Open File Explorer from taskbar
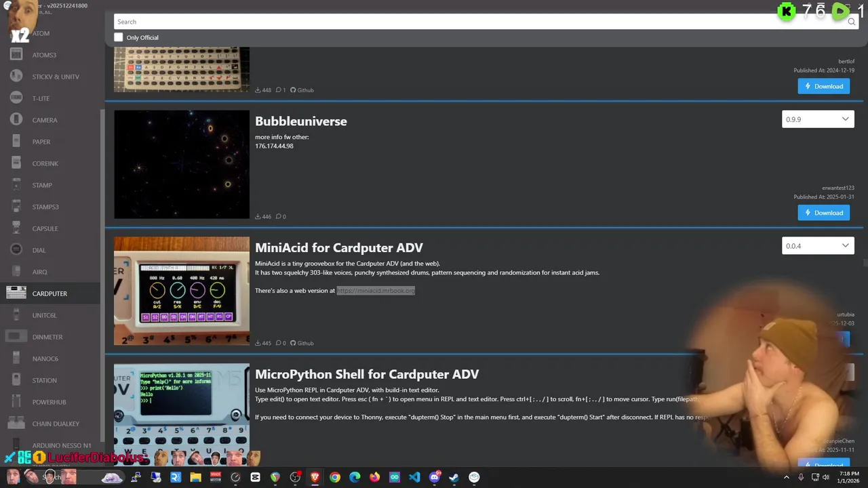Viewport: 868px width, 488px height. point(195,477)
